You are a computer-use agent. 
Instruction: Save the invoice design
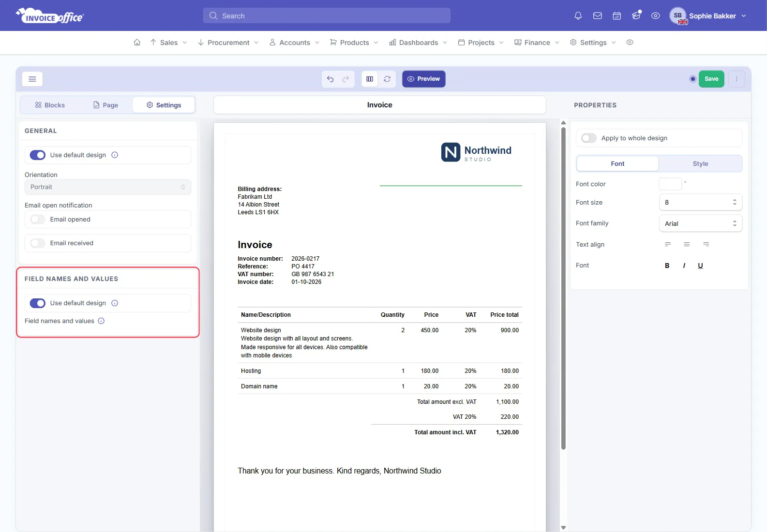click(x=711, y=79)
